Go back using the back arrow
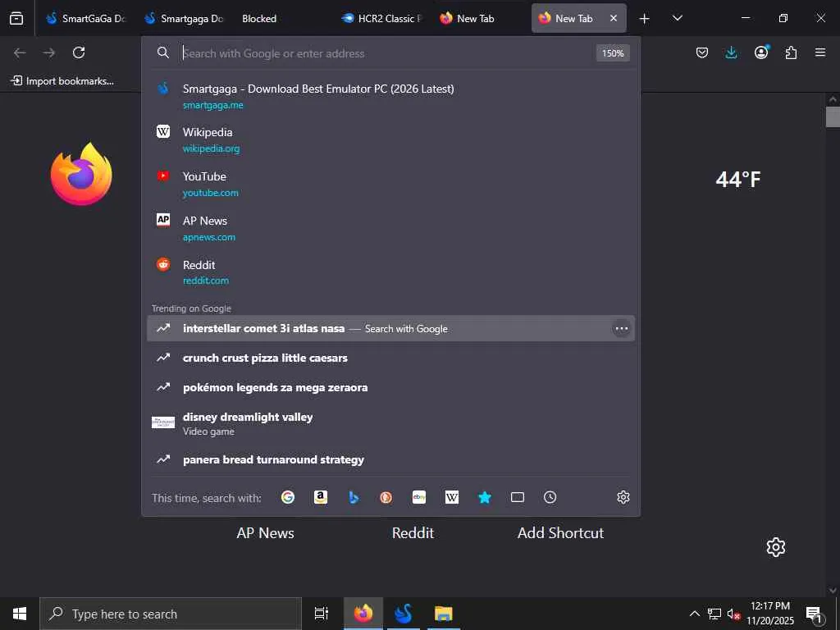Viewport: 840px width, 630px height. (20, 52)
